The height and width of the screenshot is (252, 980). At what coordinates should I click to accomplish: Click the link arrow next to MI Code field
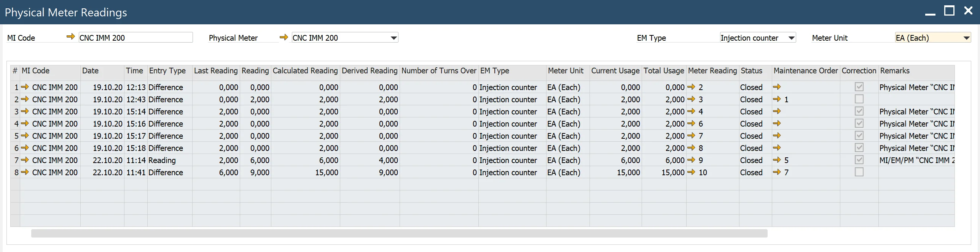(x=70, y=37)
